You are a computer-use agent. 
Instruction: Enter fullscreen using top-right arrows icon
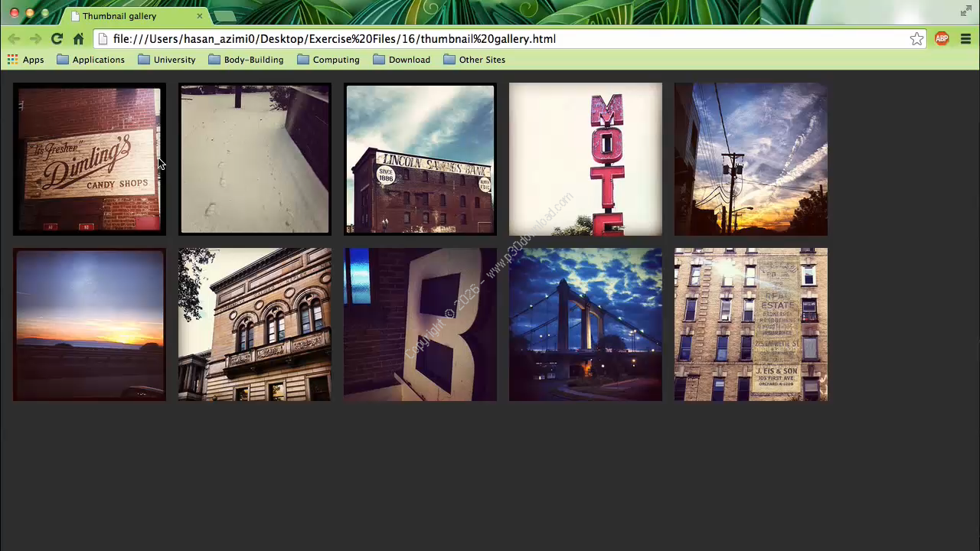pyautogui.click(x=966, y=11)
